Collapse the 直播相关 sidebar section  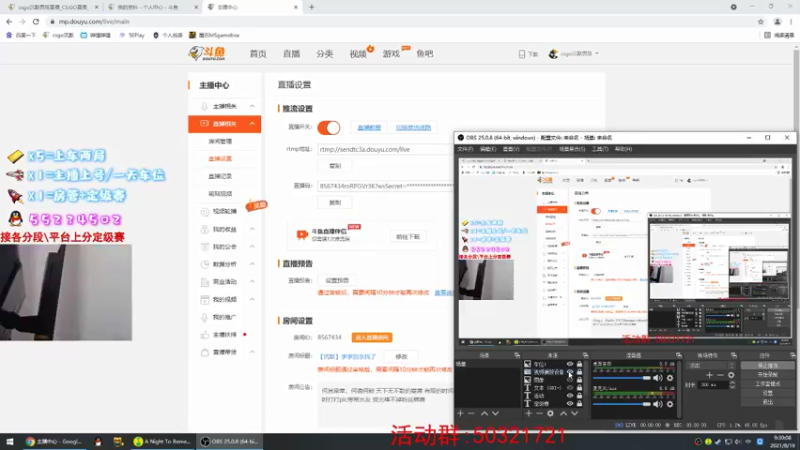(252, 123)
